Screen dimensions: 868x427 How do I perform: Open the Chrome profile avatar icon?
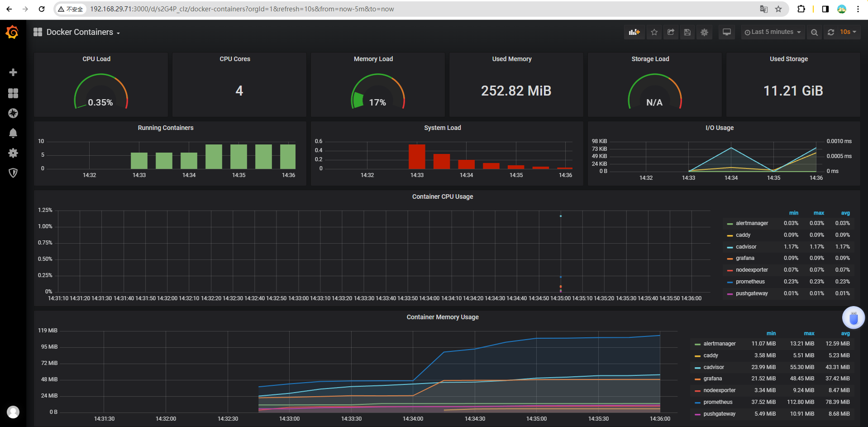tap(842, 9)
